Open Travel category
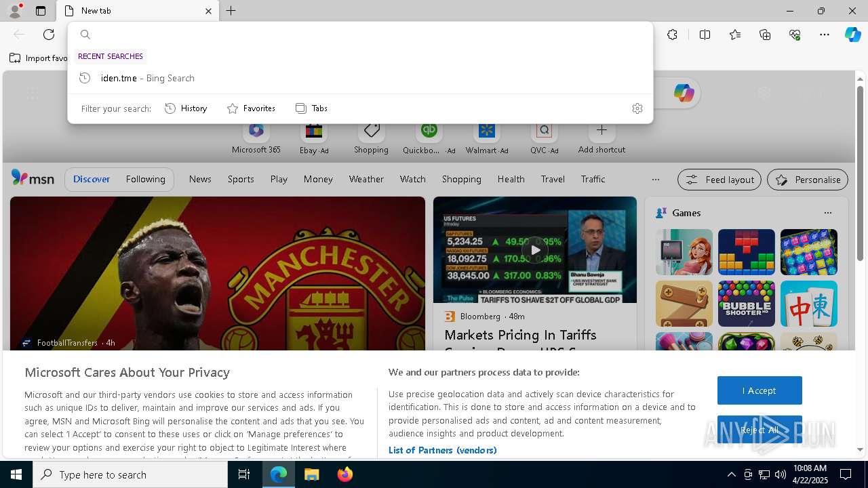 click(553, 179)
